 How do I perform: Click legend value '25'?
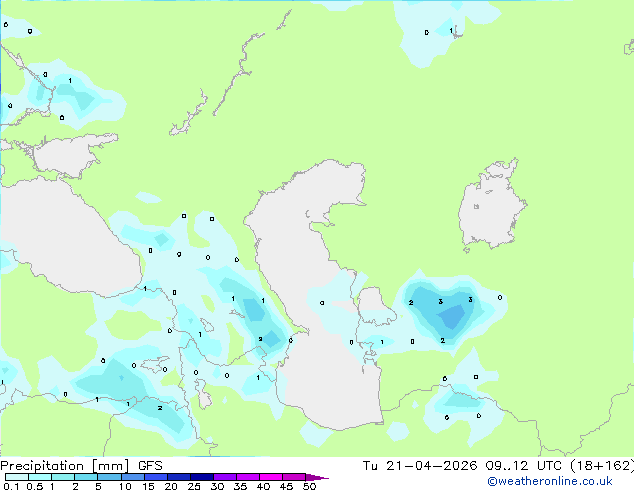(194, 486)
